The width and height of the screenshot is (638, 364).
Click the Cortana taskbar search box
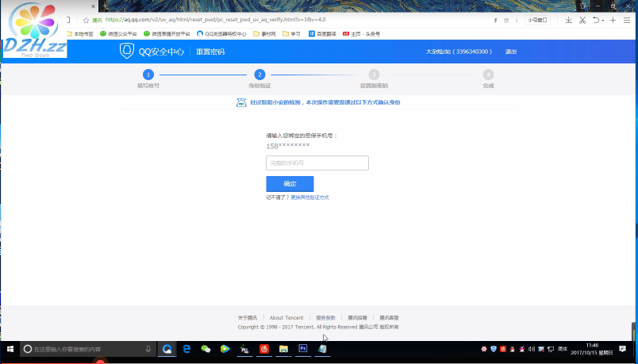pyautogui.click(x=88, y=349)
